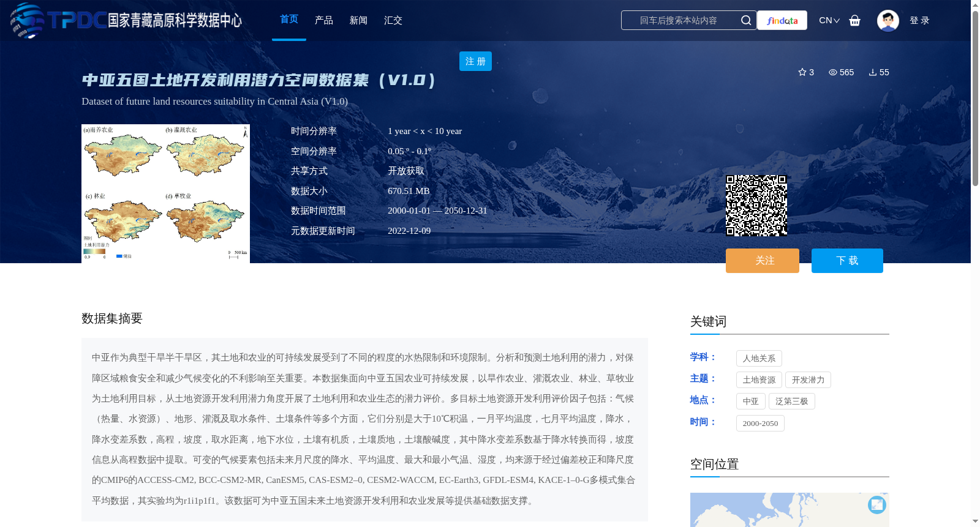Click the star favorites icon

point(802,72)
